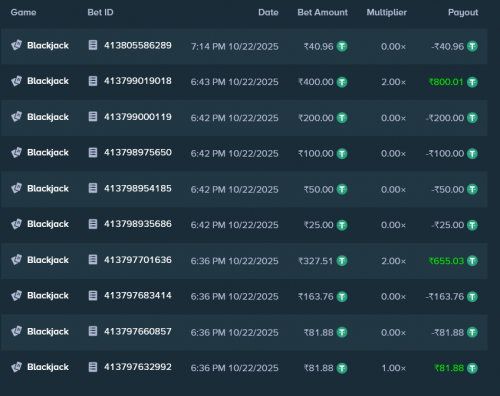Open bet ID 413799019018

[x=138, y=81]
